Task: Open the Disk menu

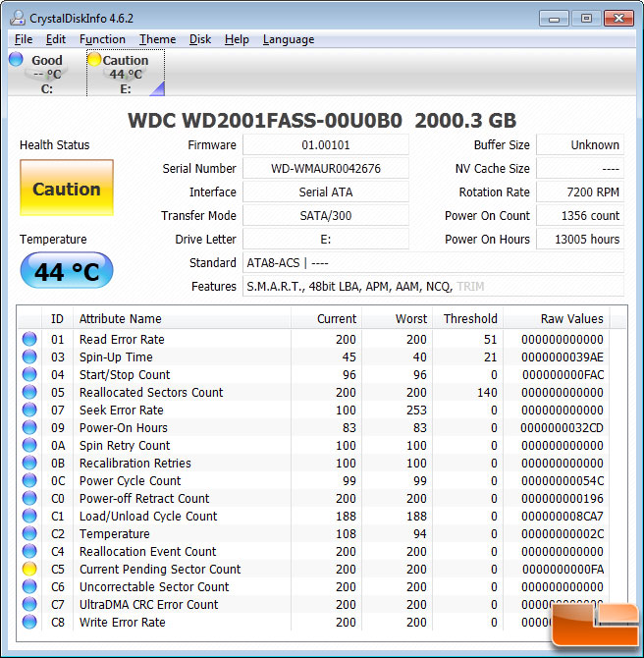Action: pyautogui.click(x=200, y=39)
